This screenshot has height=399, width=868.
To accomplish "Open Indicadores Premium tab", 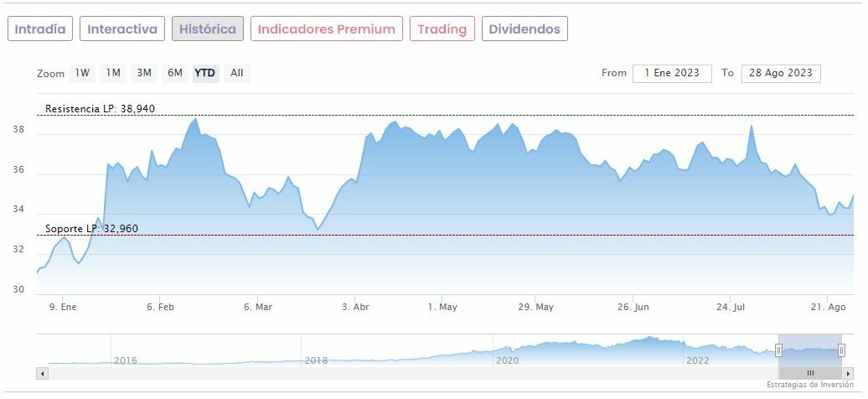I will point(326,28).
